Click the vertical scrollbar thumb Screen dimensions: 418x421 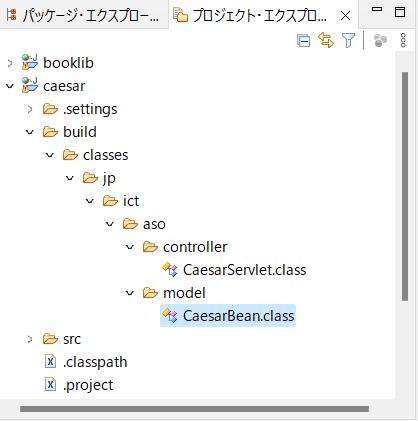point(405,186)
